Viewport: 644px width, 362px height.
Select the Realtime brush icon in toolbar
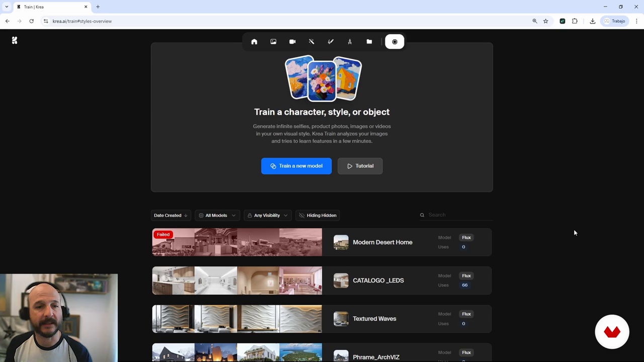(x=331, y=42)
